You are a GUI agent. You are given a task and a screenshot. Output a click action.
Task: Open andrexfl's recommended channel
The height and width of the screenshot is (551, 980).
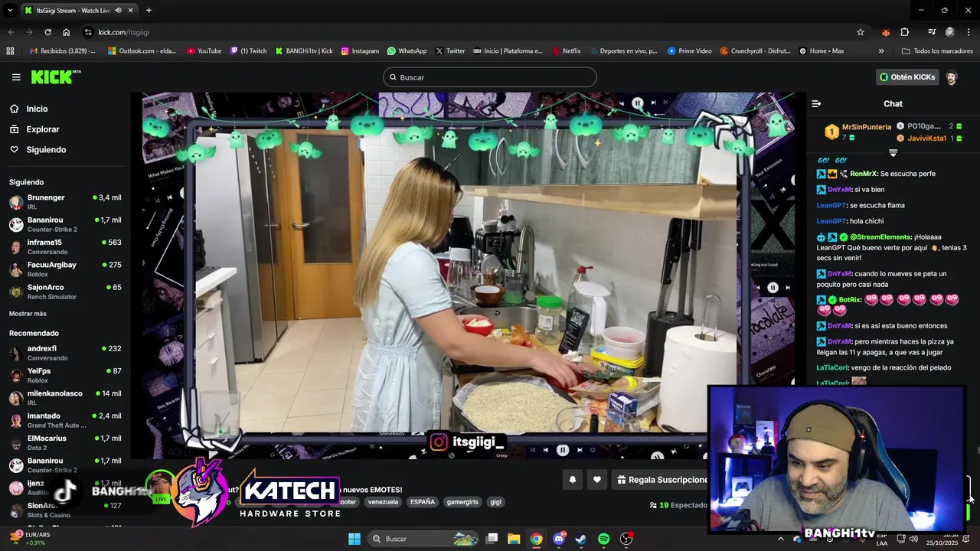(66, 353)
